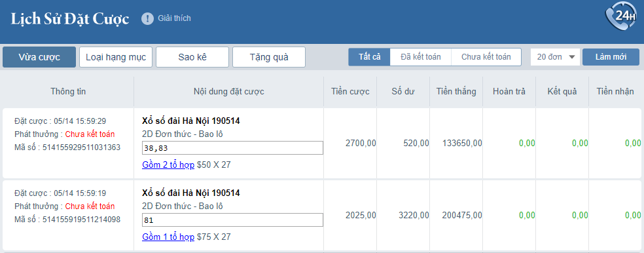The height and width of the screenshot is (253, 644).
Task: Open the Gồm 2 tổ hợp link
Action: pyautogui.click(x=168, y=165)
